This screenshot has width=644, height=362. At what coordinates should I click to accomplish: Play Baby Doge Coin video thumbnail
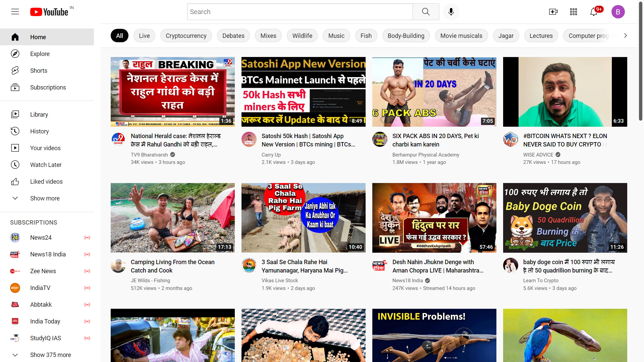(x=565, y=218)
